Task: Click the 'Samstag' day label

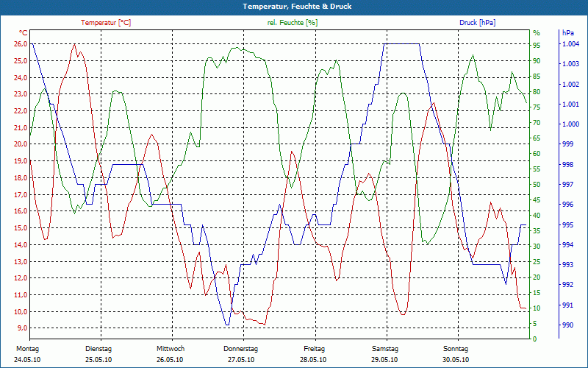Action: [384, 349]
